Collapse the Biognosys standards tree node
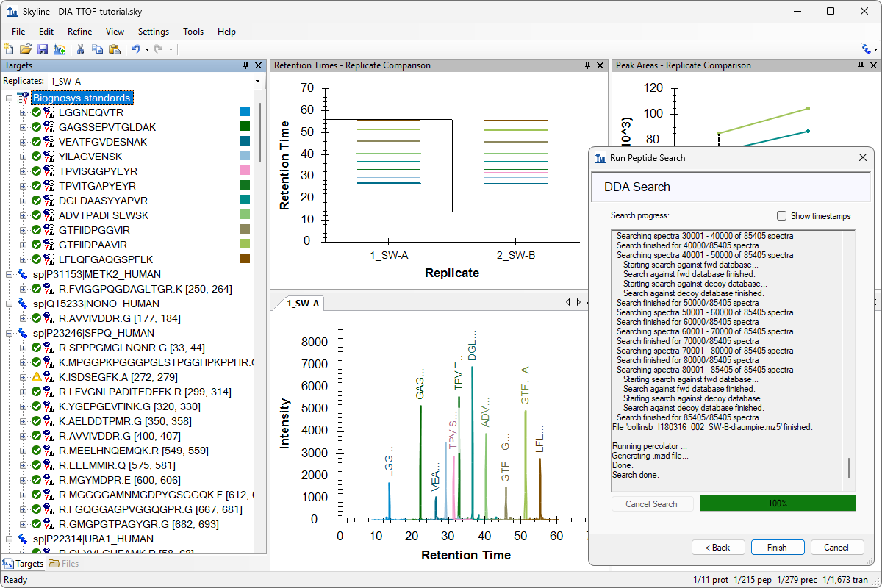The width and height of the screenshot is (882, 588). (10, 98)
